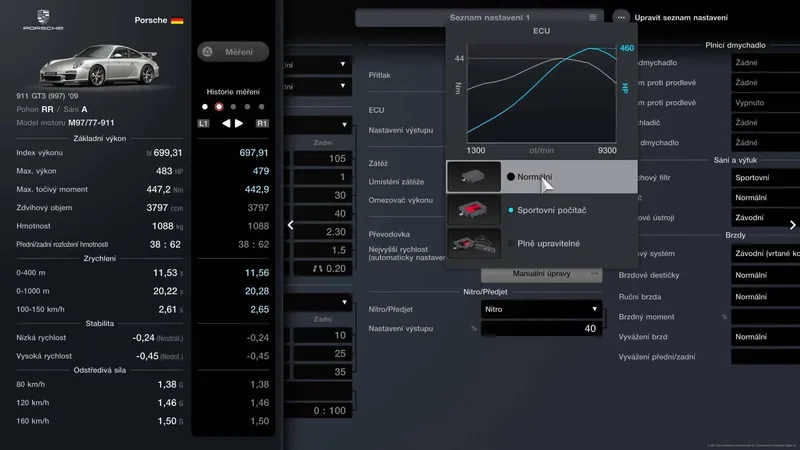The width and height of the screenshot is (800, 450).
Task: Click the Manuální úpravy button
Action: (542, 274)
